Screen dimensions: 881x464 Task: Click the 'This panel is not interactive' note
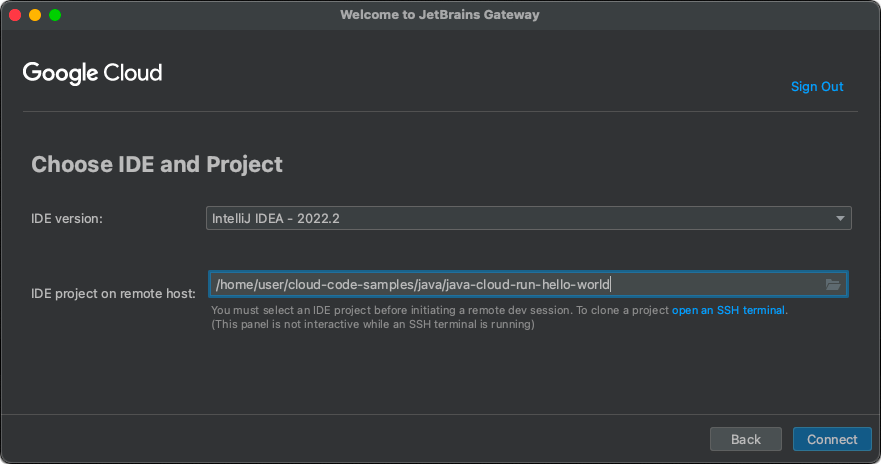372,324
